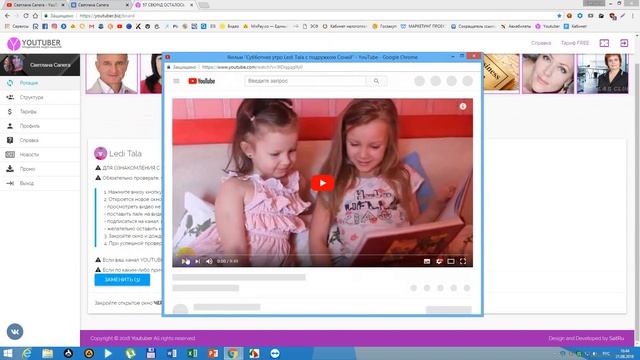Open Ротация in the sidebar
640x360 pixels.
pos(40,83)
